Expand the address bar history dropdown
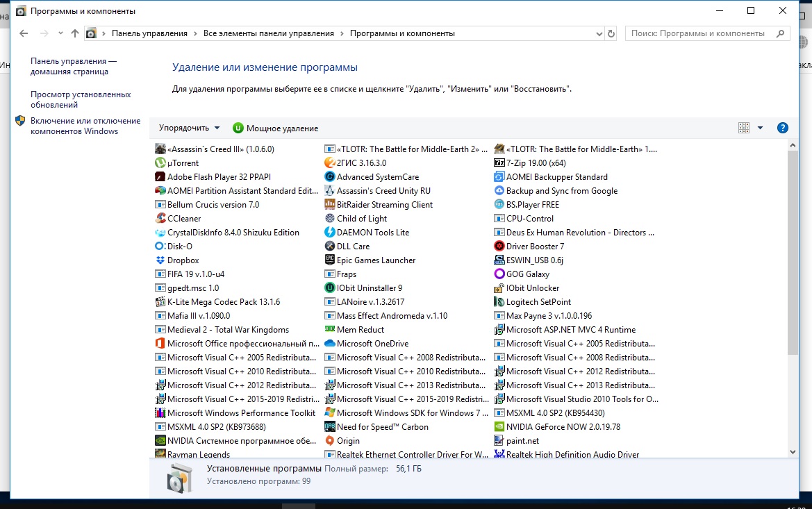This screenshot has width=812, height=509. click(599, 33)
